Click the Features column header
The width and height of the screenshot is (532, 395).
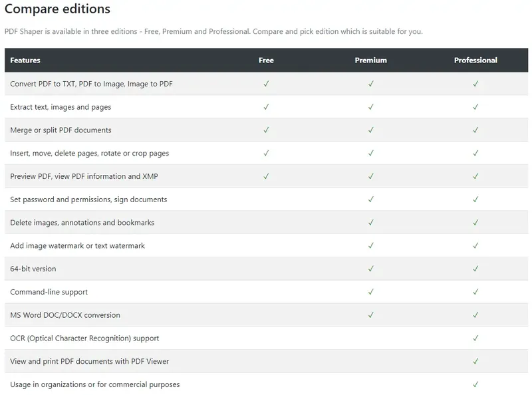(25, 61)
